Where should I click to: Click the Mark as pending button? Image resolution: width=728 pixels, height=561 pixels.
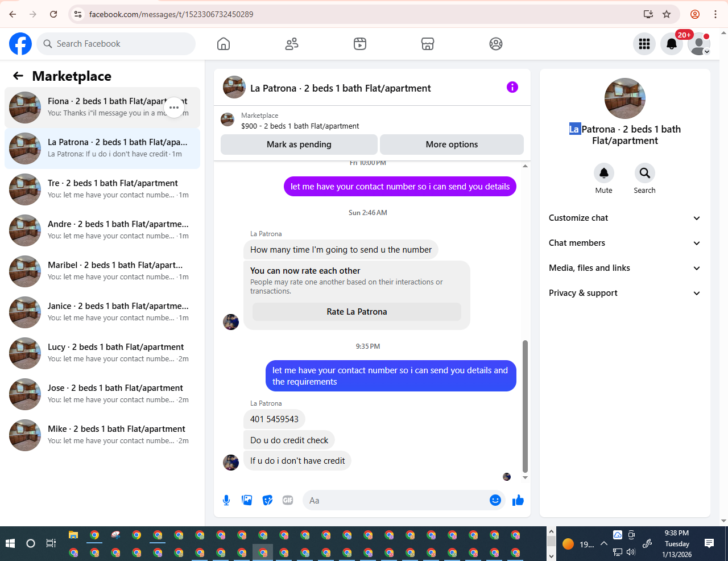click(x=299, y=145)
